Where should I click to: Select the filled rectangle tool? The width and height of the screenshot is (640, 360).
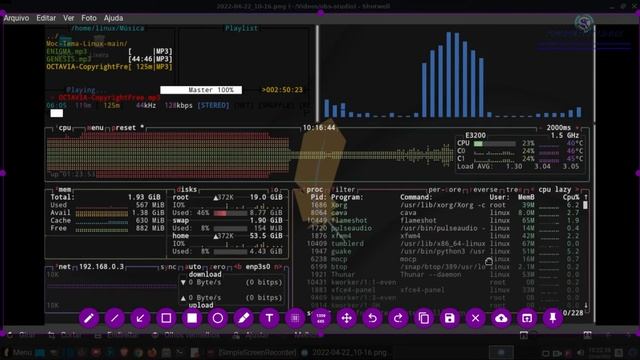click(192, 318)
